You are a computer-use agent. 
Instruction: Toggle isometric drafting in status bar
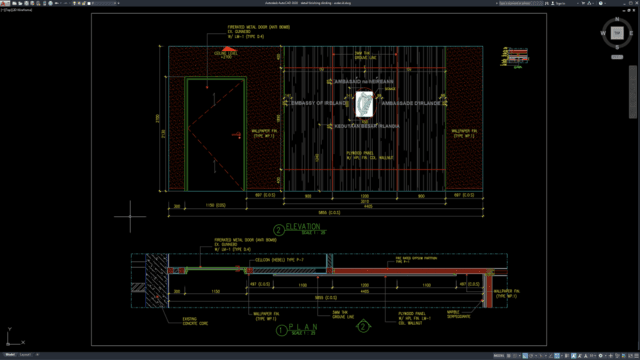tap(541, 356)
